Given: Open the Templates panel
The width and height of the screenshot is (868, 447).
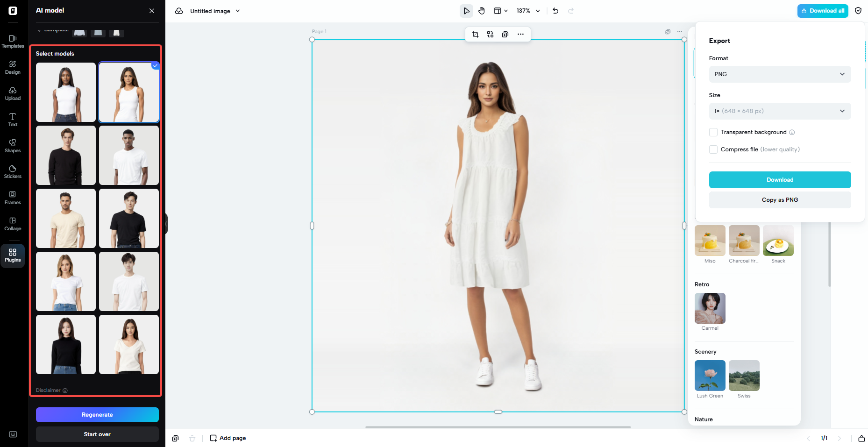Looking at the screenshot, I should click(13, 41).
